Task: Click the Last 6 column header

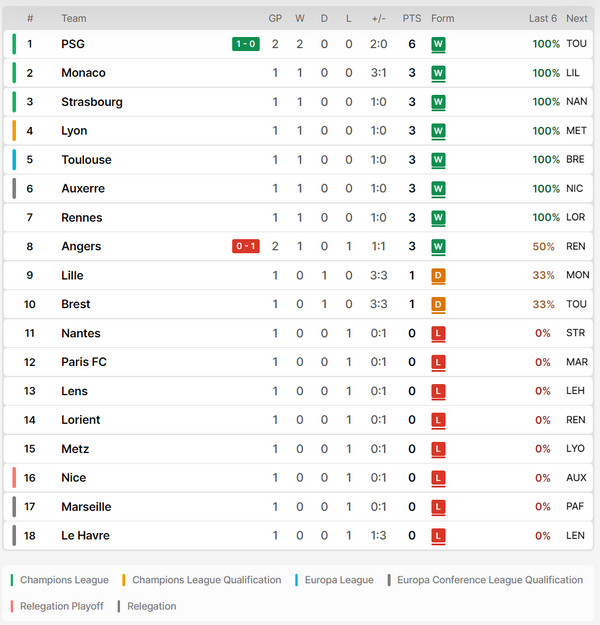Action: click(543, 18)
